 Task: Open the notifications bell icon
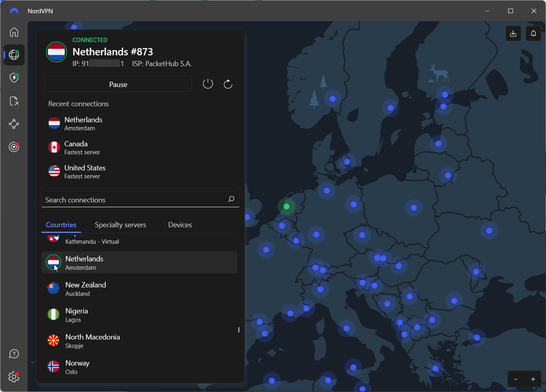533,34
